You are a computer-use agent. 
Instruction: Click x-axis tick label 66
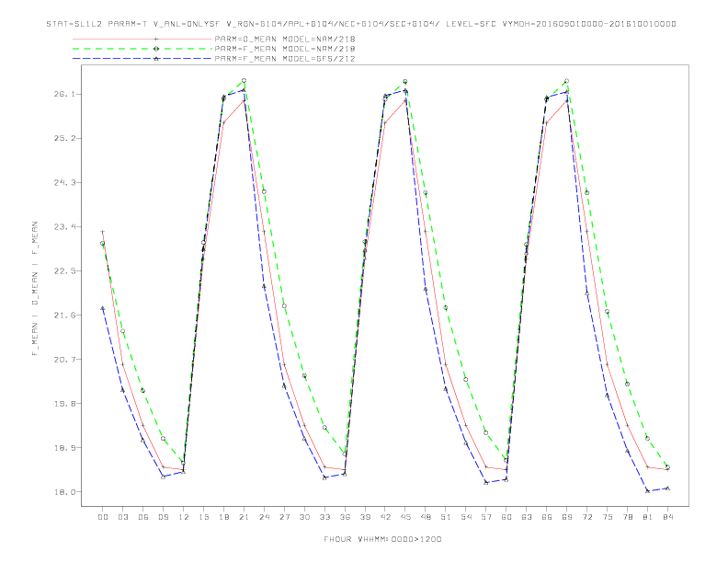(x=547, y=517)
